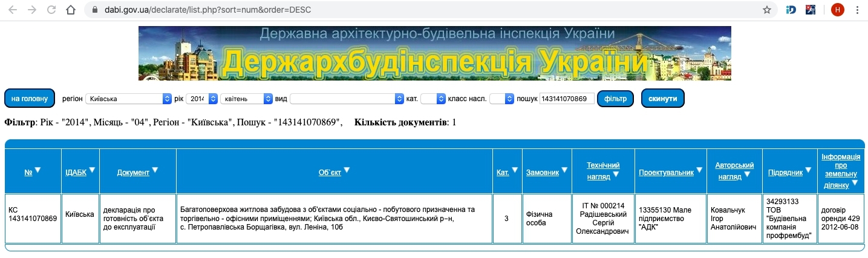Select декларація про готовність об'єкта cell
This screenshot has height=258, width=868.
pyautogui.click(x=138, y=218)
